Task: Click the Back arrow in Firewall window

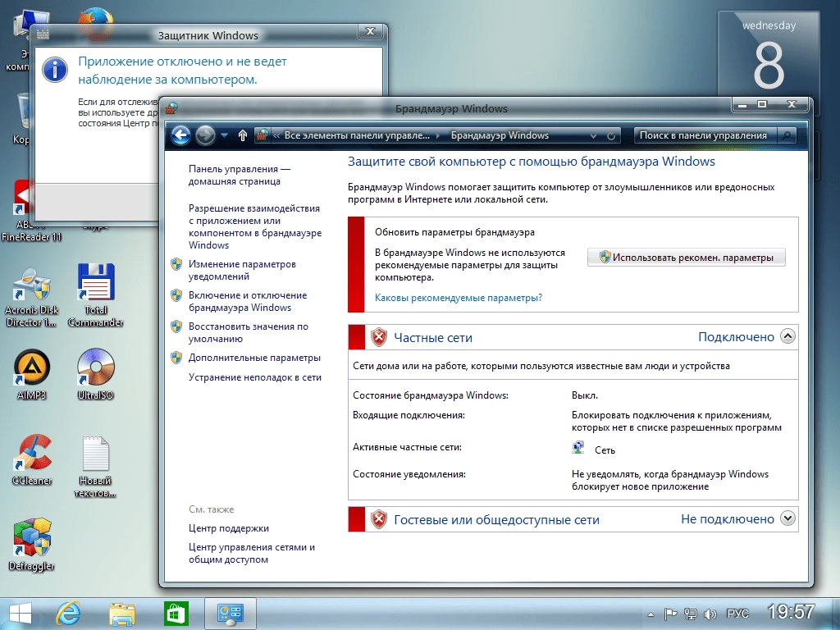Action: pyautogui.click(x=181, y=135)
